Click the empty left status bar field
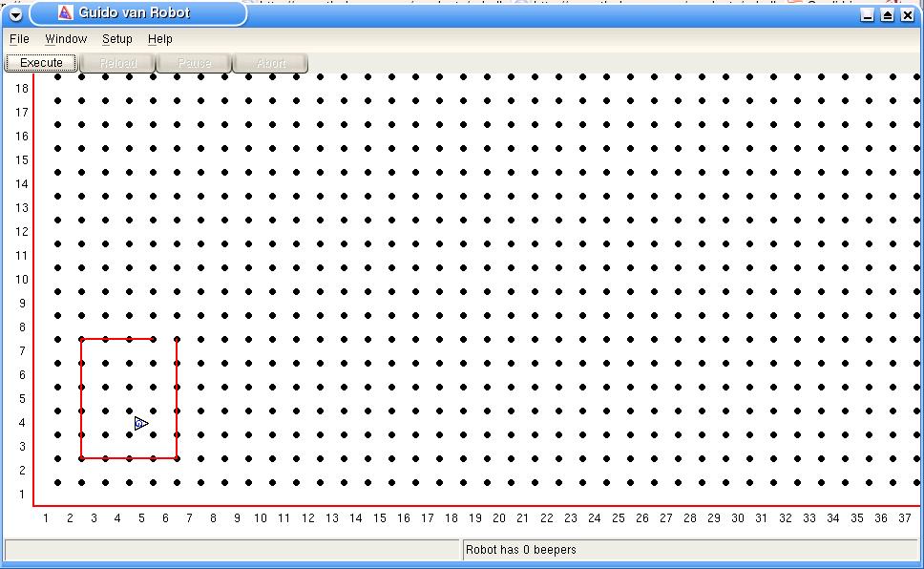Image resolution: width=924 pixels, height=569 pixels. point(232,550)
